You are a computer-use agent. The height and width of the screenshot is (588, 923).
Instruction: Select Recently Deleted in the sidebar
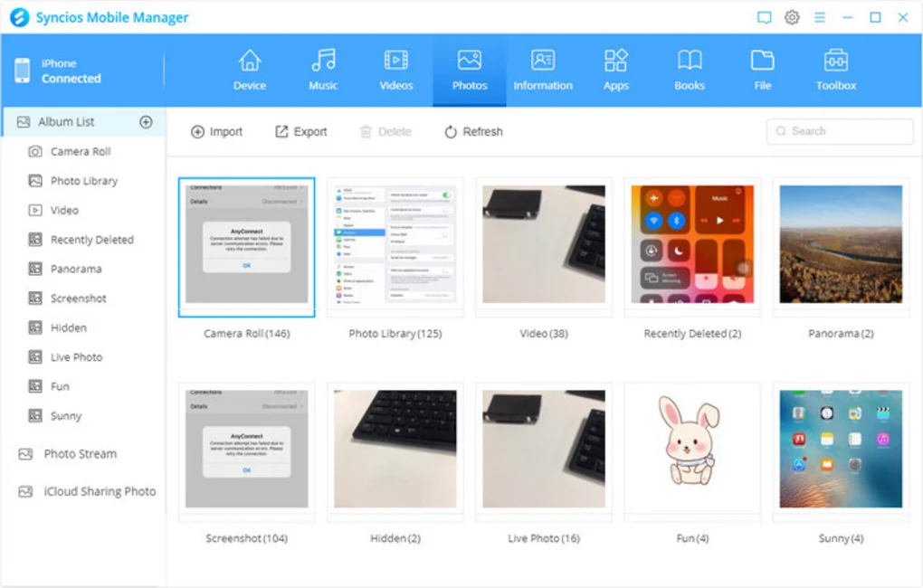coord(91,240)
